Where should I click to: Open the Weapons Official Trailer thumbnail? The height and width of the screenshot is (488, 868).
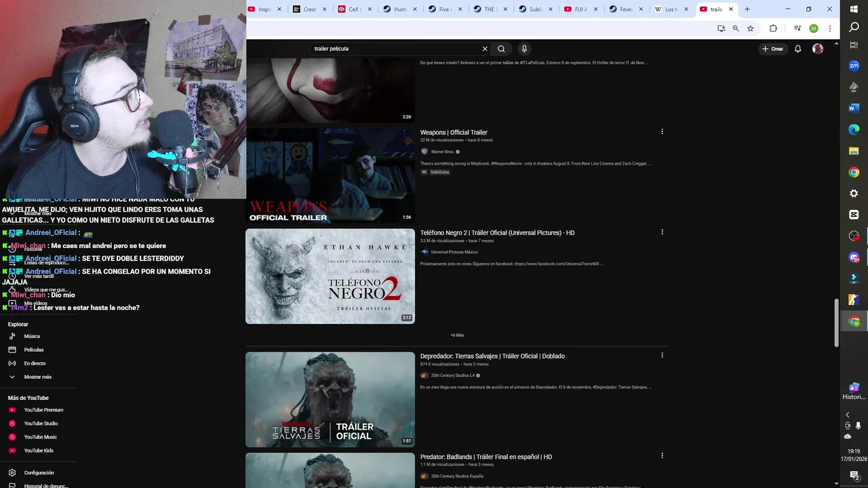[x=330, y=176]
